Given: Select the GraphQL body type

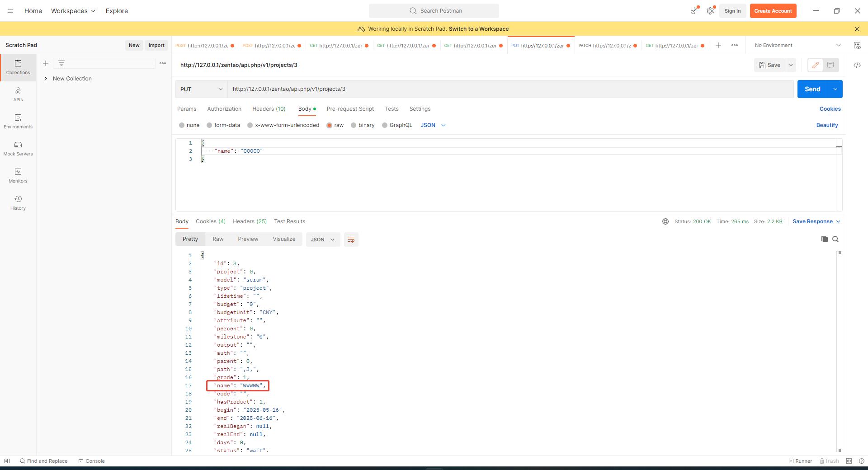Looking at the screenshot, I should point(397,125).
